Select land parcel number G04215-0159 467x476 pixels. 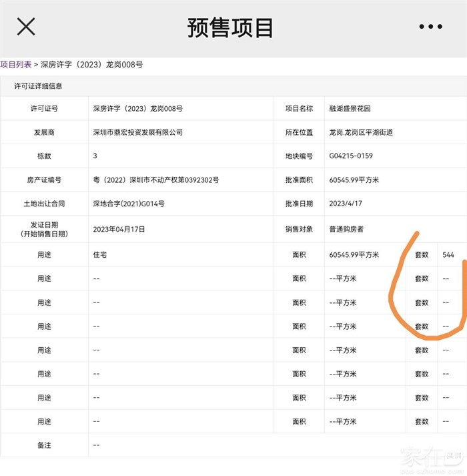(351, 156)
